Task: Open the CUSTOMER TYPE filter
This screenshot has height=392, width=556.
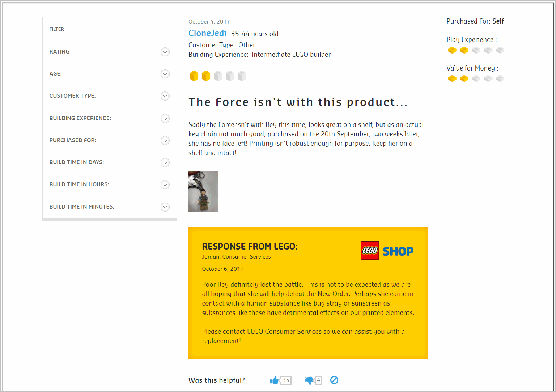Action: (165, 96)
